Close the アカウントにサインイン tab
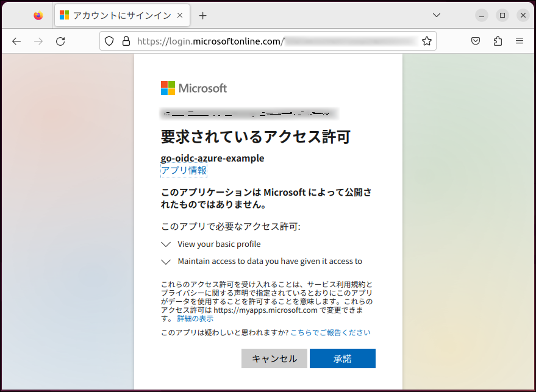Viewport: 536px width, 392px height. tap(180, 16)
